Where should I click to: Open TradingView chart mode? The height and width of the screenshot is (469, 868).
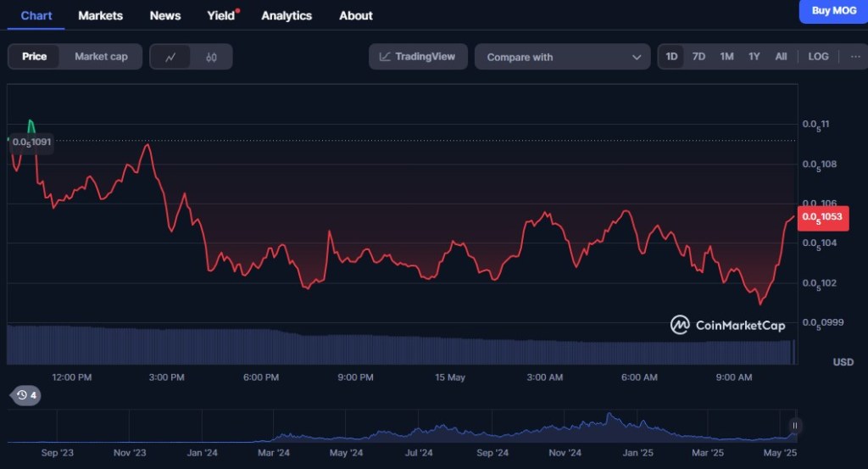[x=418, y=57]
